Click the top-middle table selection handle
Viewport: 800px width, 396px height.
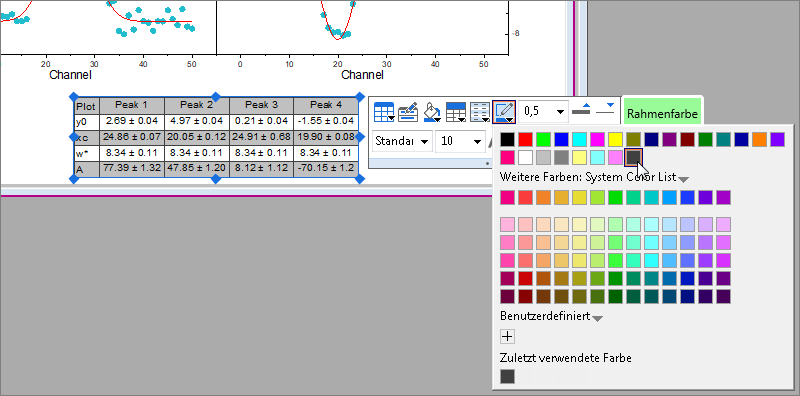click(x=216, y=96)
